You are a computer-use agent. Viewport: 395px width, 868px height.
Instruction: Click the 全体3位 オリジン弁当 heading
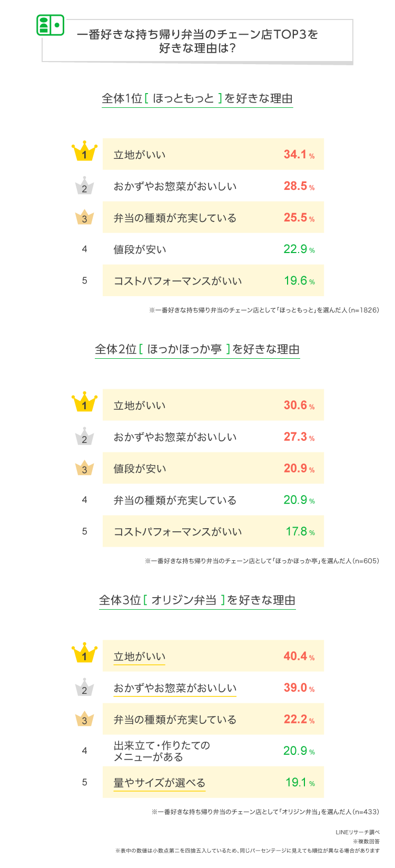point(197,600)
